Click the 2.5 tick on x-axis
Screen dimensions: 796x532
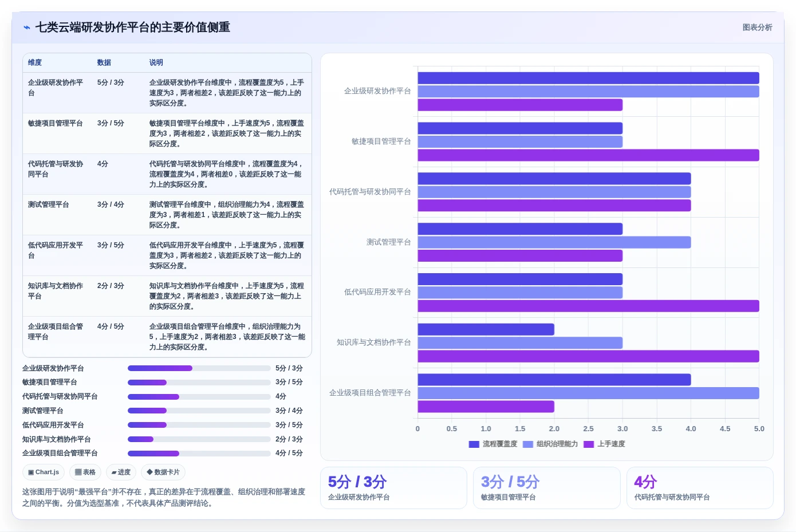pyautogui.click(x=588, y=429)
